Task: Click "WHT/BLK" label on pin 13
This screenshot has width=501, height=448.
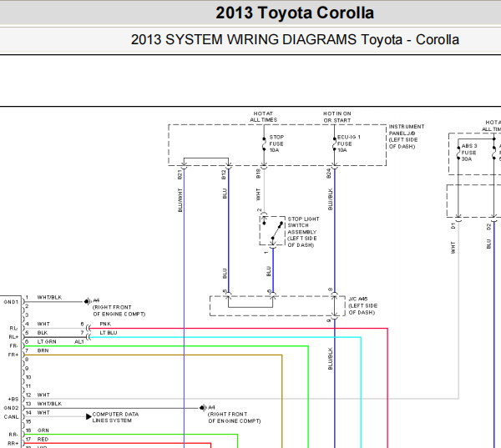Action: pos(49,404)
